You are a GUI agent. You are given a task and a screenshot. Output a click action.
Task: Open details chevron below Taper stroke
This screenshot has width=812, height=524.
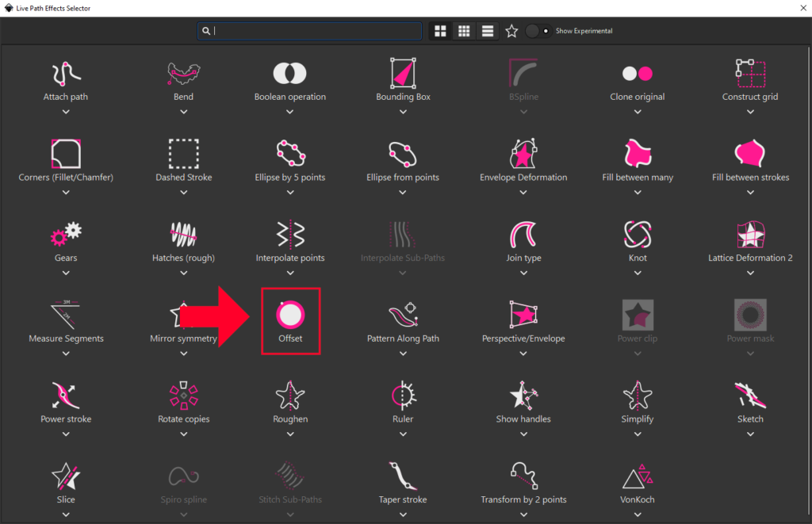403,514
